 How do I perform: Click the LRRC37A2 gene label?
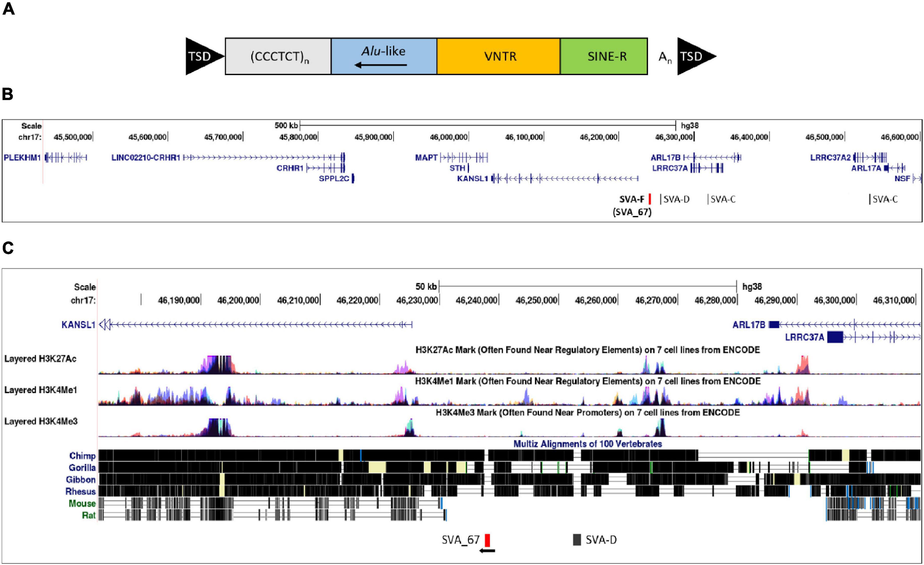click(831, 157)
